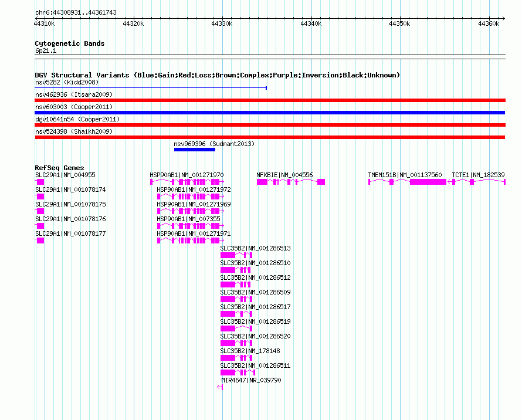Open HSP90AB1|NM_001271971 transcript label
This screenshot has height=420, width=522.
[x=194, y=233]
